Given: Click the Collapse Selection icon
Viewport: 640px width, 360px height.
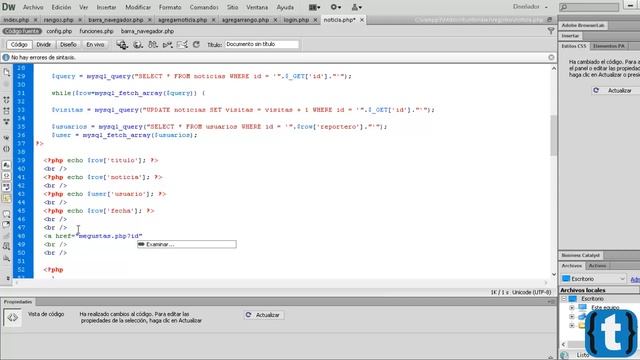Looking at the screenshot, I should [7, 111].
